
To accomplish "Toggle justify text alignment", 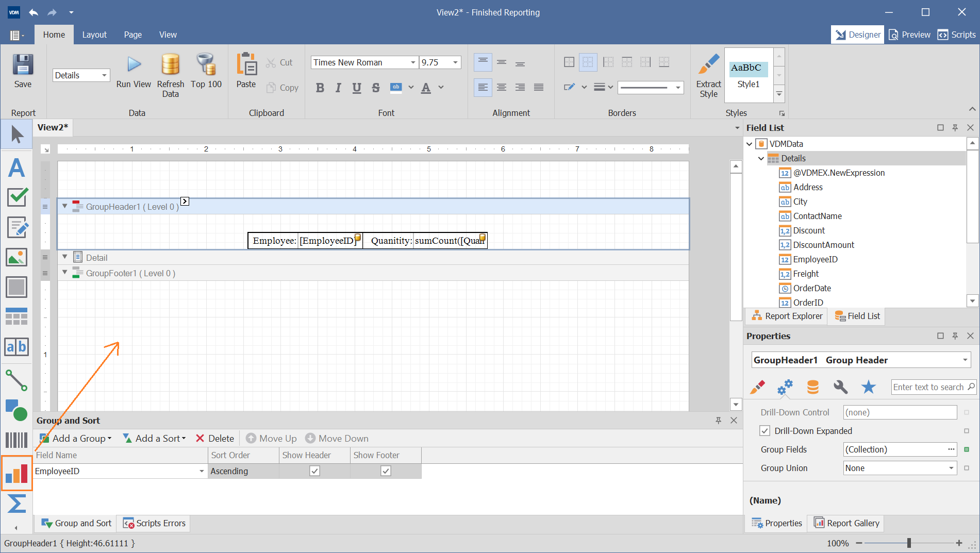I will click(539, 88).
